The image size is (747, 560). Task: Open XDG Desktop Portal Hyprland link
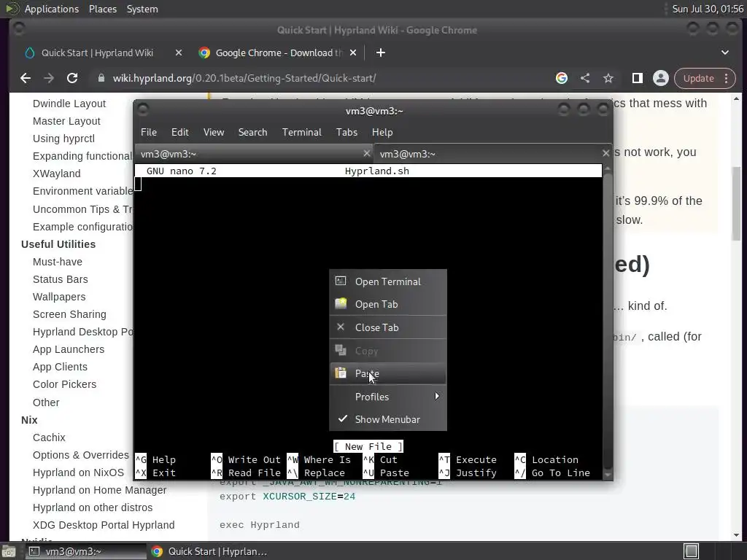point(104,525)
